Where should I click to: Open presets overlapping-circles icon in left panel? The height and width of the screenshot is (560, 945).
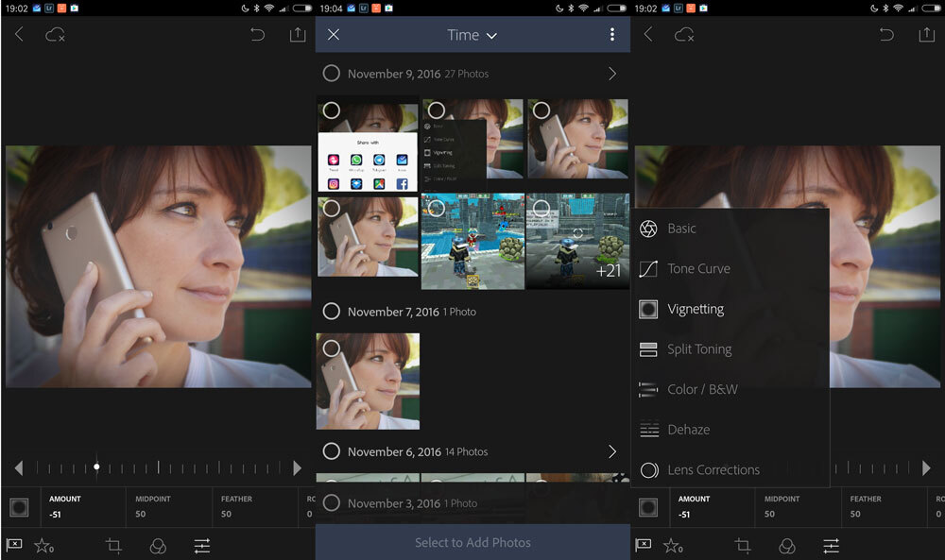(158, 545)
